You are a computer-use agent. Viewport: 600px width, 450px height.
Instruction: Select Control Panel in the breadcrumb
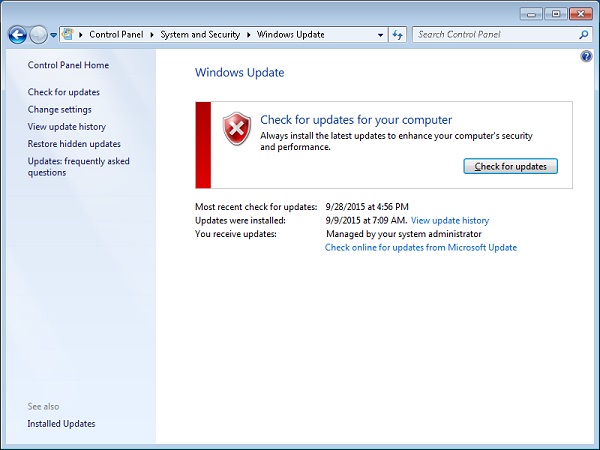tap(116, 35)
